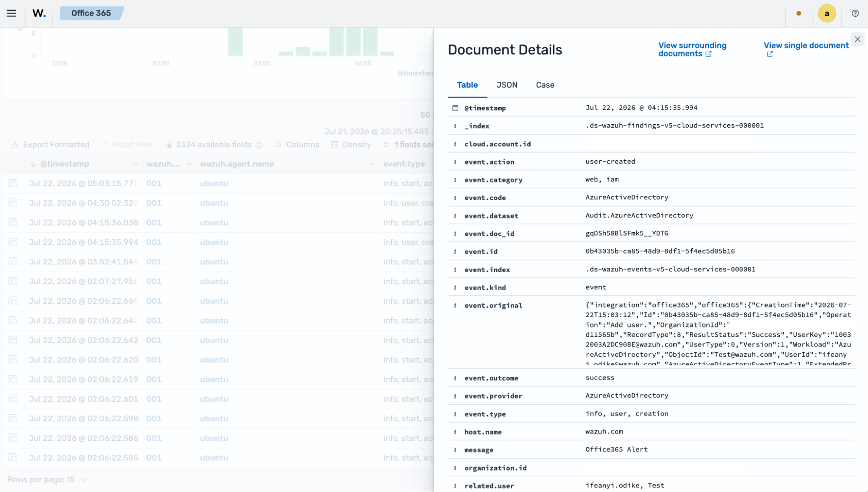
Task: Click the event.type column header
Action: (404, 164)
